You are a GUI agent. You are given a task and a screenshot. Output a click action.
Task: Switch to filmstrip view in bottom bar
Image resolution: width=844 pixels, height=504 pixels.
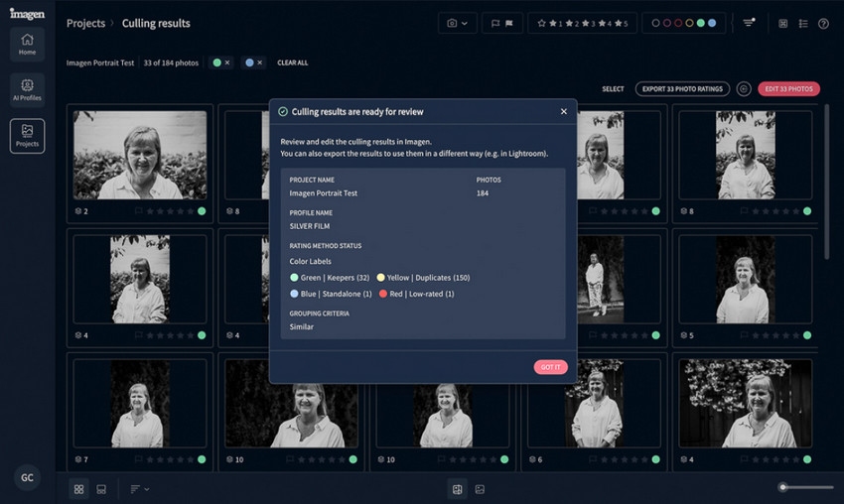pos(101,489)
